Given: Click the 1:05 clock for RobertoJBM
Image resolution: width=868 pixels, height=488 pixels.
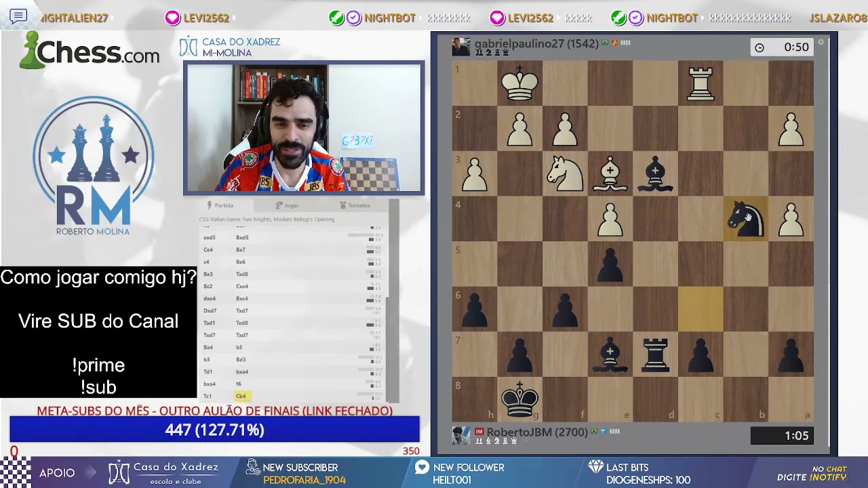Looking at the screenshot, I should pos(782,436).
